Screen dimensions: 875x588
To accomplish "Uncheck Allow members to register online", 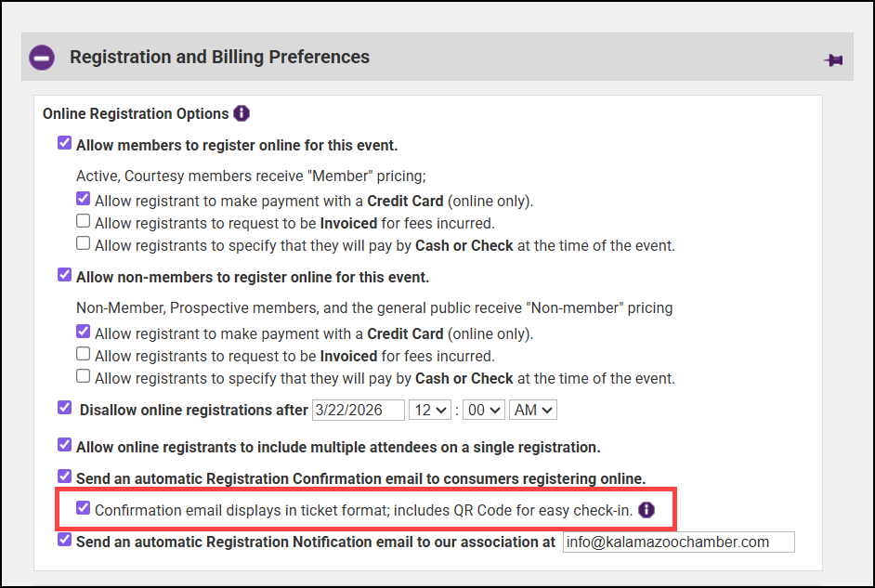I will point(64,143).
